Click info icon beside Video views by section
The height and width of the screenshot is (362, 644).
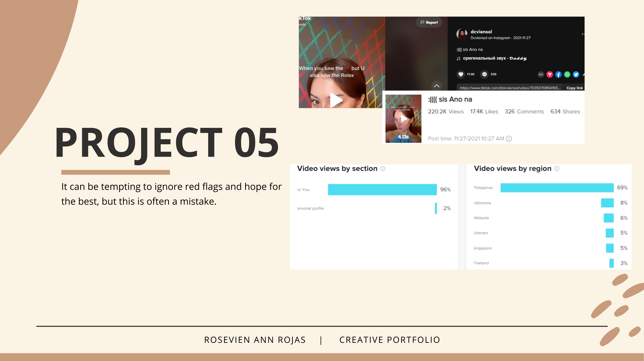tap(383, 169)
